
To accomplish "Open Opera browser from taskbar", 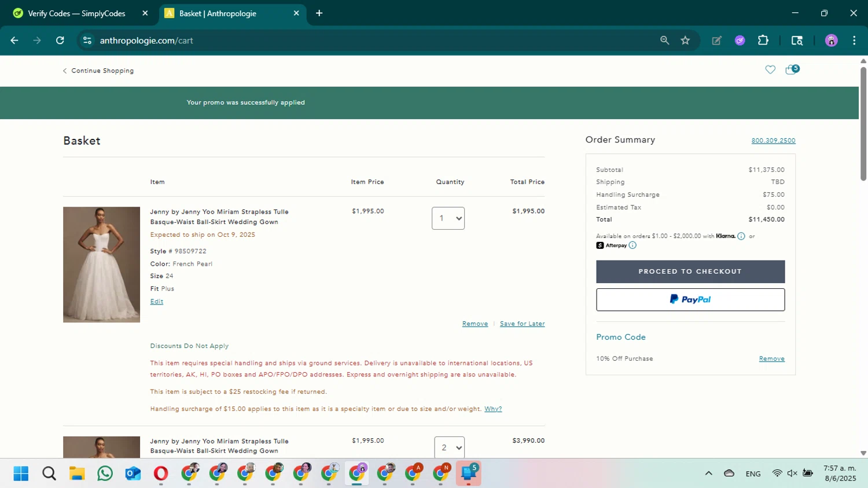I will pyautogui.click(x=161, y=474).
